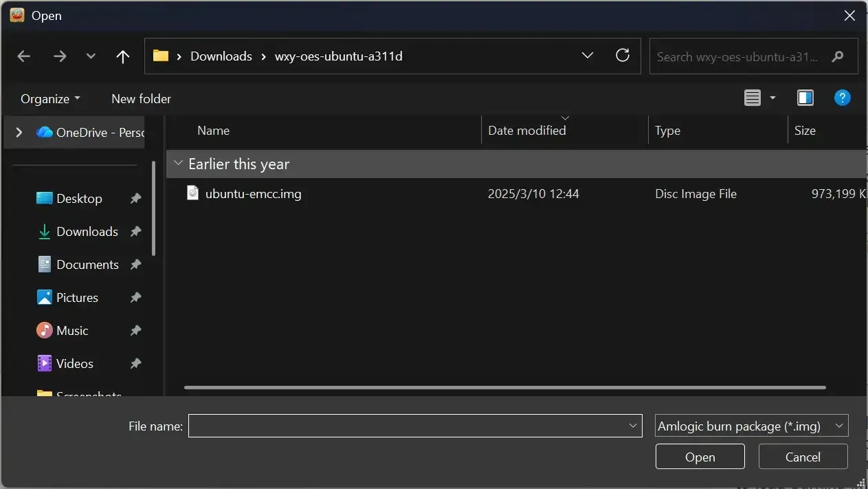Open the Amlogic burn package file type dropdown

click(752, 426)
